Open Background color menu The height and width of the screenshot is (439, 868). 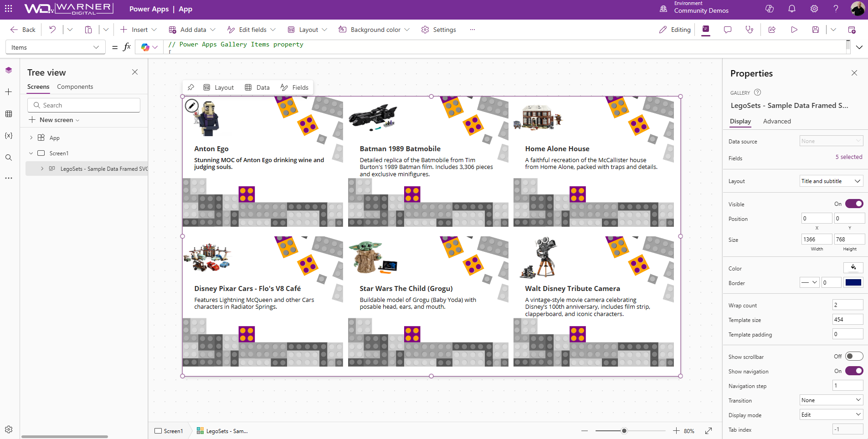point(374,30)
